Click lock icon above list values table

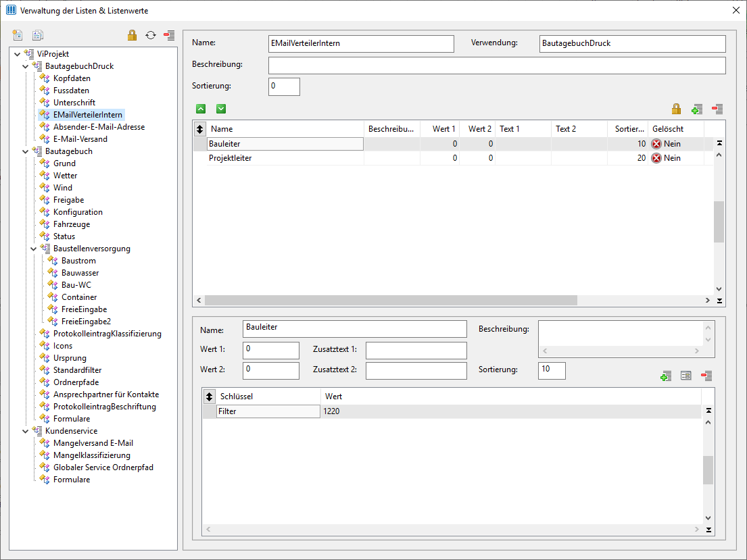pyautogui.click(x=676, y=109)
